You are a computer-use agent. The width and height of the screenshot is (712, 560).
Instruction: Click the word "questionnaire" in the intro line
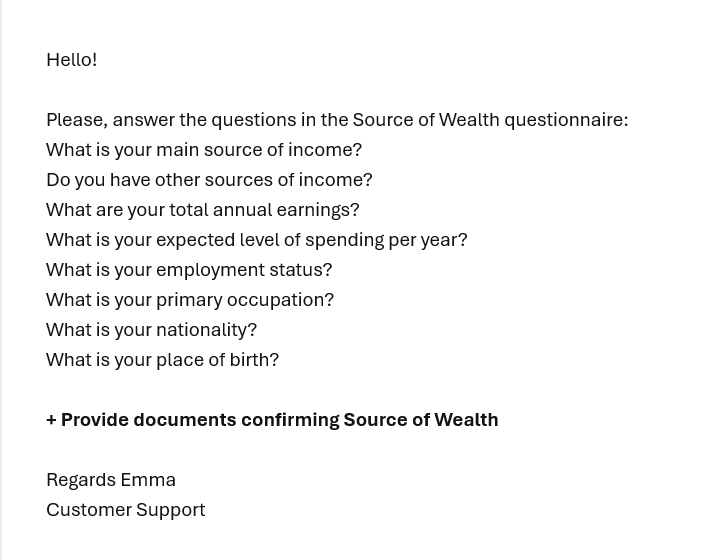pyautogui.click(x=563, y=120)
